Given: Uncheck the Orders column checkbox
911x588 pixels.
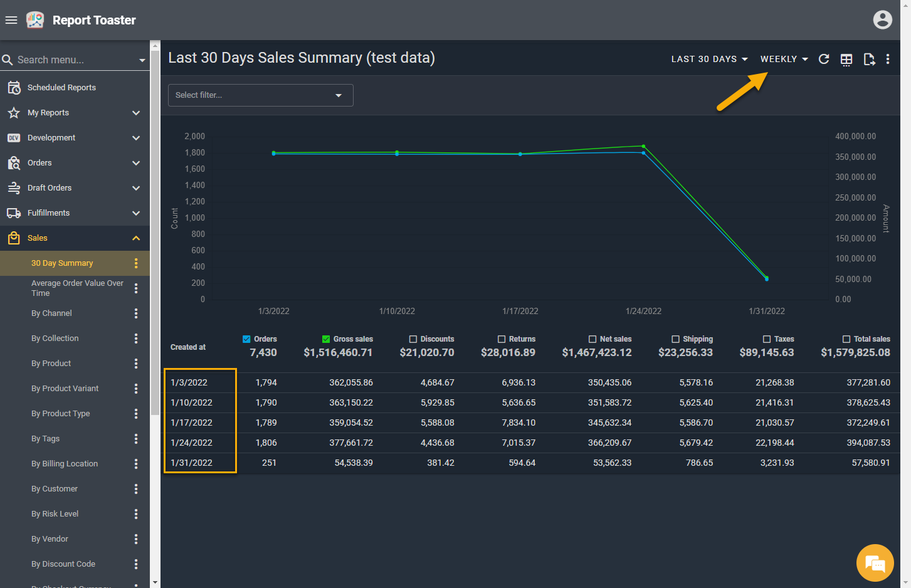Looking at the screenshot, I should coord(246,339).
